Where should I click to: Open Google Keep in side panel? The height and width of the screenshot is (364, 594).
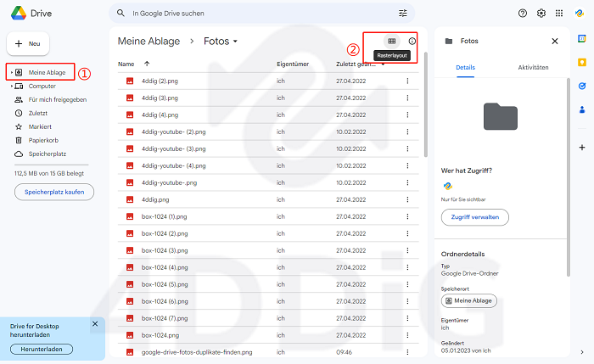pyautogui.click(x=582, y=62)
